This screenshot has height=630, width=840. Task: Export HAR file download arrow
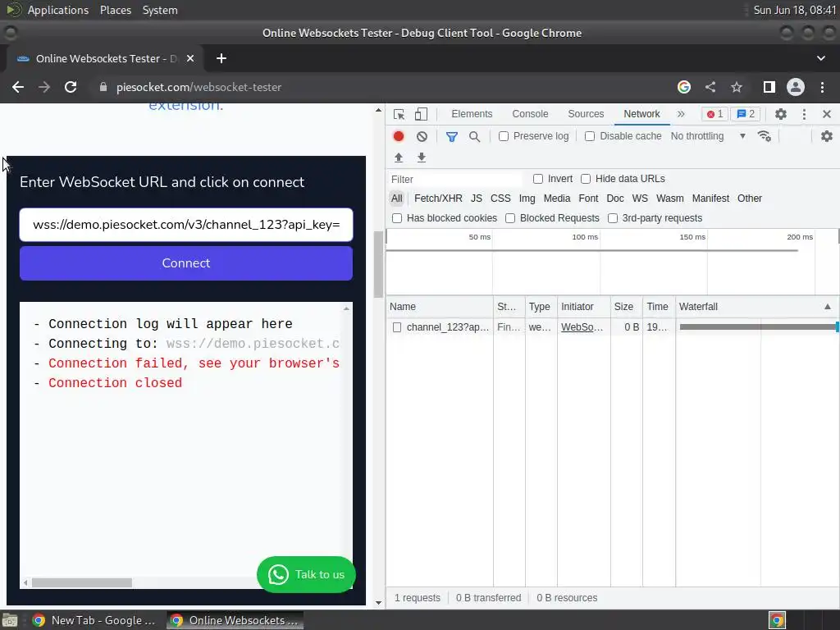[x=422, y=157]
